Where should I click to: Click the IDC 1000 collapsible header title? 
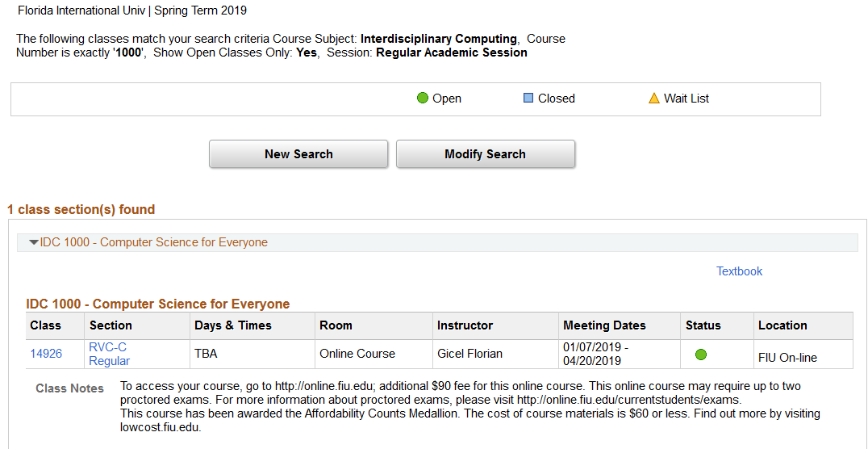[153, 242]
